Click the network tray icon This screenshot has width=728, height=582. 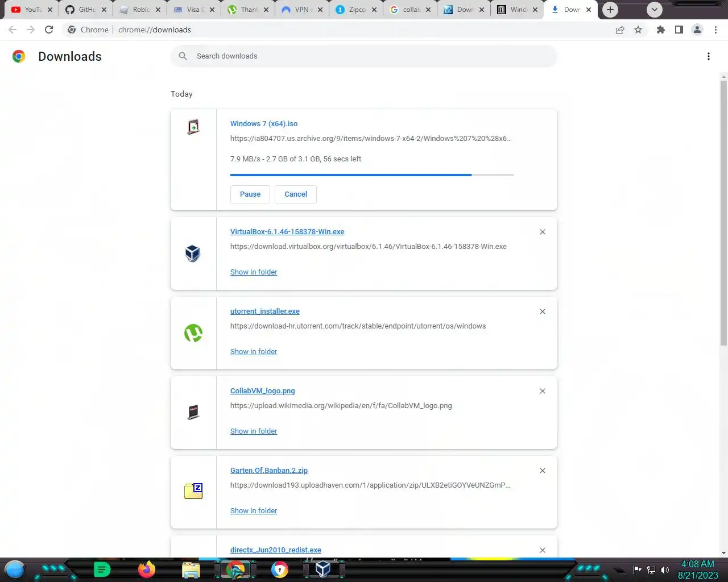pyautogui.click(x=651, y=569)
